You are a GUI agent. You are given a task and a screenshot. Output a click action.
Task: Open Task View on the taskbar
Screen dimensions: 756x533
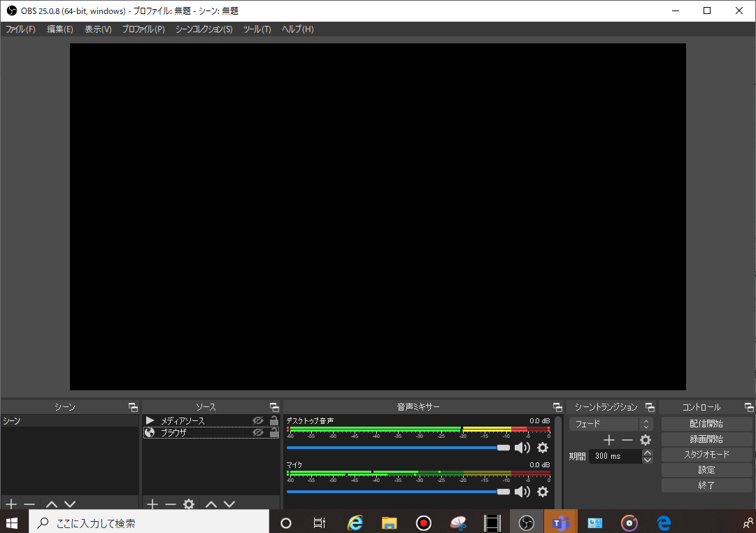coord(319,523)
